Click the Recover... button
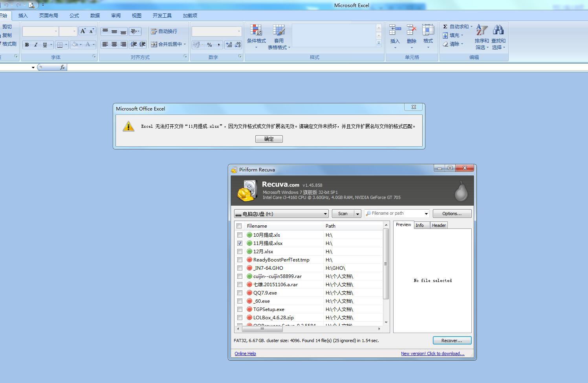 (x=452, y=341)
